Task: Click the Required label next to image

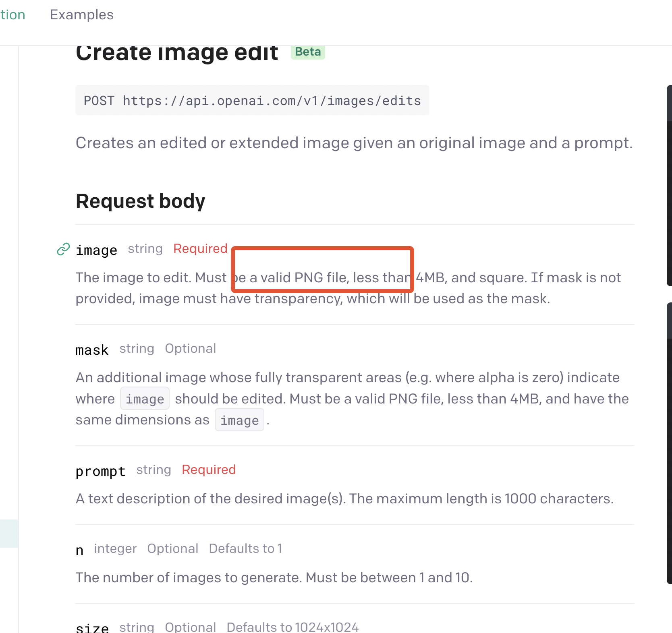Action: 200,248
